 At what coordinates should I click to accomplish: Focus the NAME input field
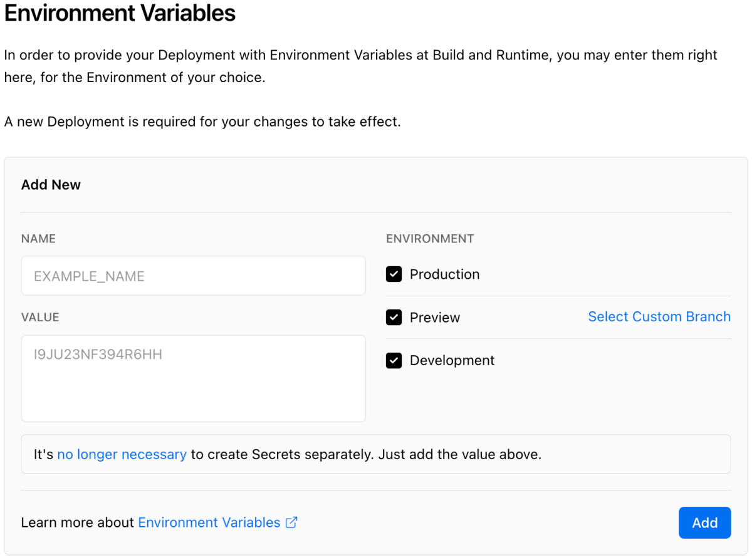click(193, 276)
